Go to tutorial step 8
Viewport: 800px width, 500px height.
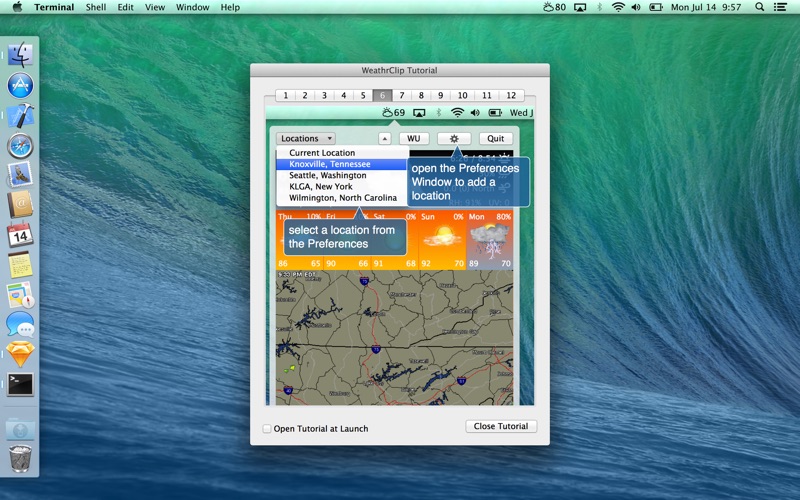pos(421,95)
